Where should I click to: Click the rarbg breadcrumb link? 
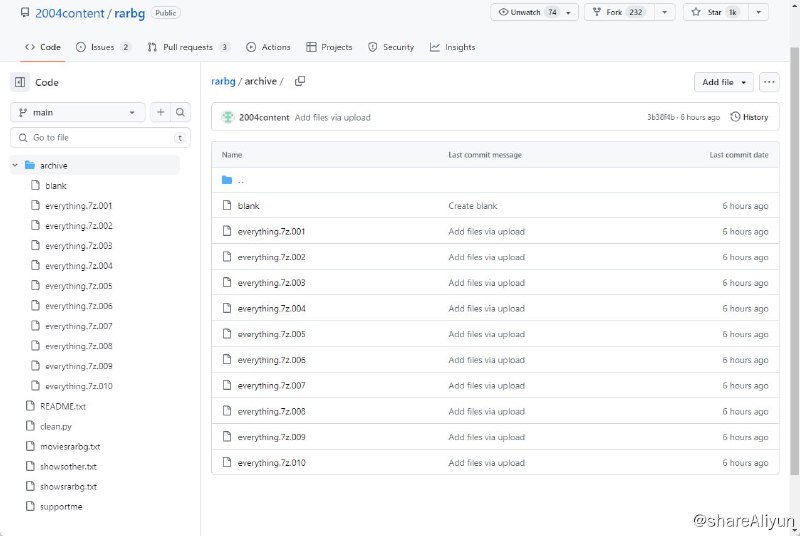223,81
